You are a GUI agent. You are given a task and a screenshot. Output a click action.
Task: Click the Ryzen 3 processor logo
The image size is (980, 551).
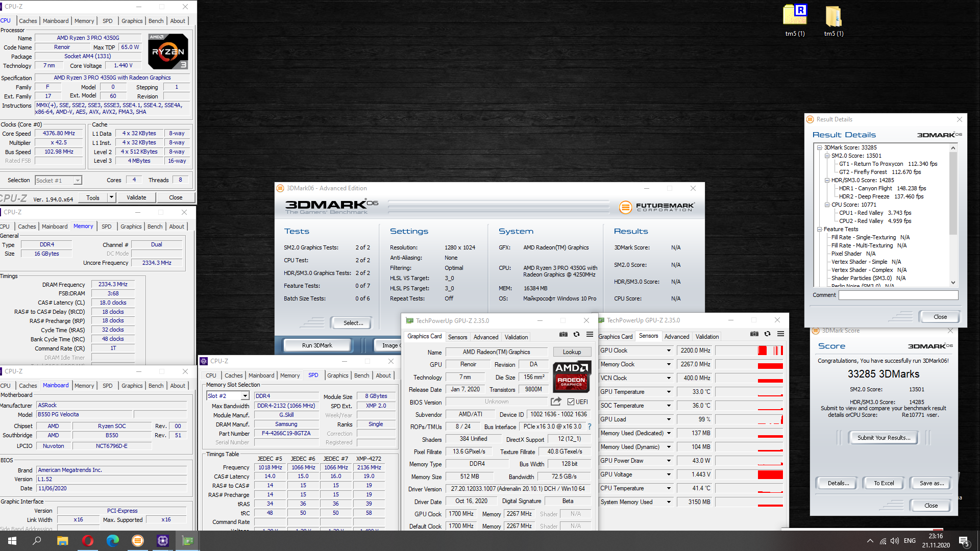[168, 52]
